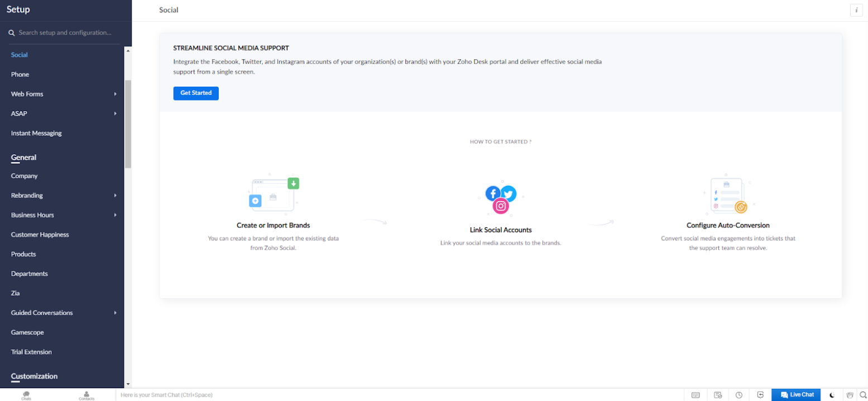Expand the Web Forms submenu

pos(116,94)
